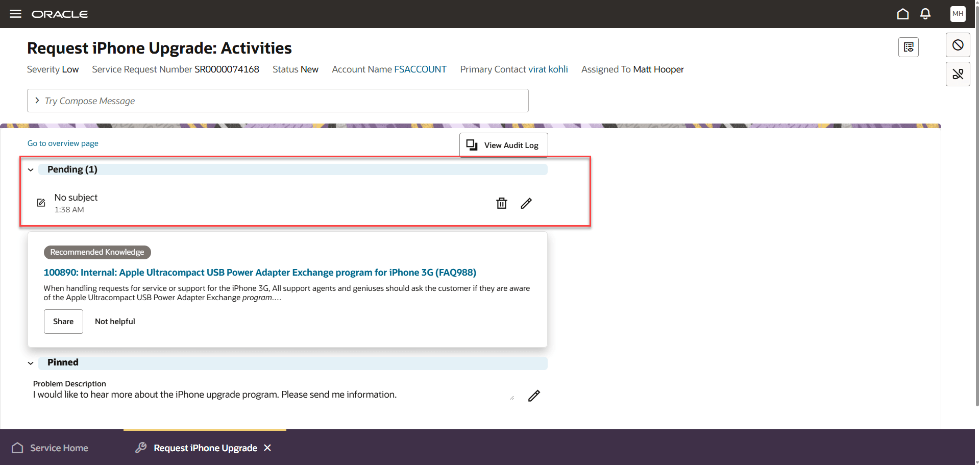Go to the Home icon in header
This screenshot has width=980, height=465.
point(903,14)
